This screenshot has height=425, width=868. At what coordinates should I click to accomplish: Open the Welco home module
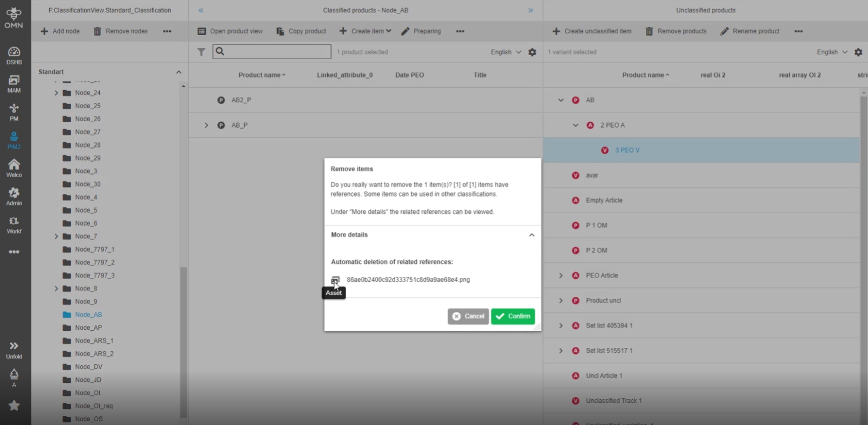coord(14,168)
